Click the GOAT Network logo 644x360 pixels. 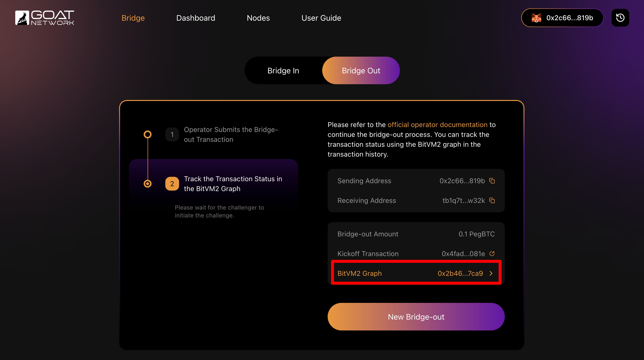45,18
